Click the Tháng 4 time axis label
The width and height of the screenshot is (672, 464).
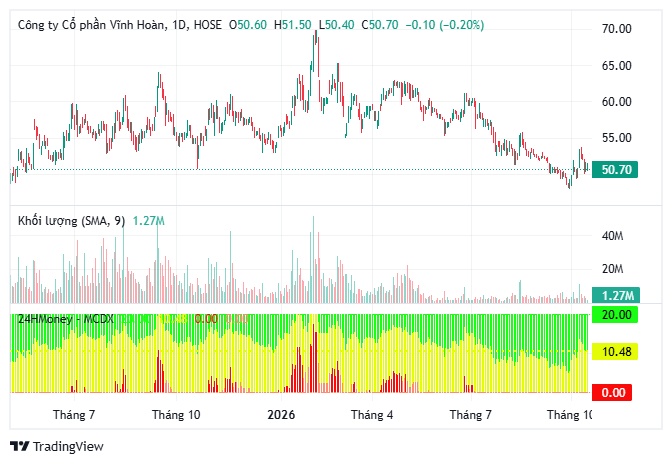[x=372, y=415]
